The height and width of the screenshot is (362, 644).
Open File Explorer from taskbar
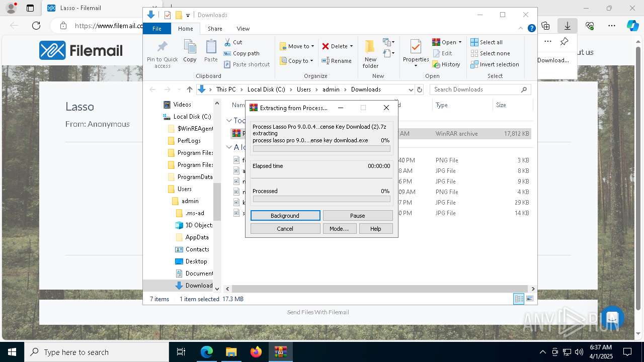[x=231, y=352]
